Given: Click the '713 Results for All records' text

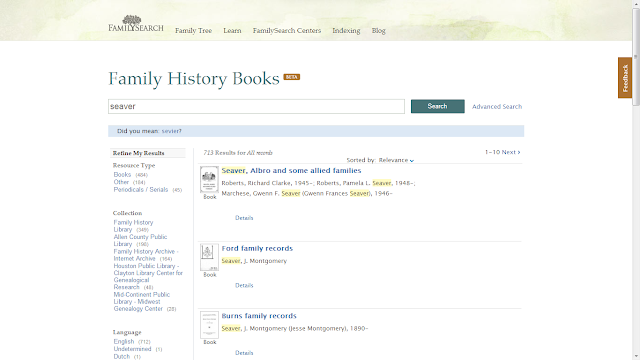Looking at the screenshot, I should coord(238,153).
